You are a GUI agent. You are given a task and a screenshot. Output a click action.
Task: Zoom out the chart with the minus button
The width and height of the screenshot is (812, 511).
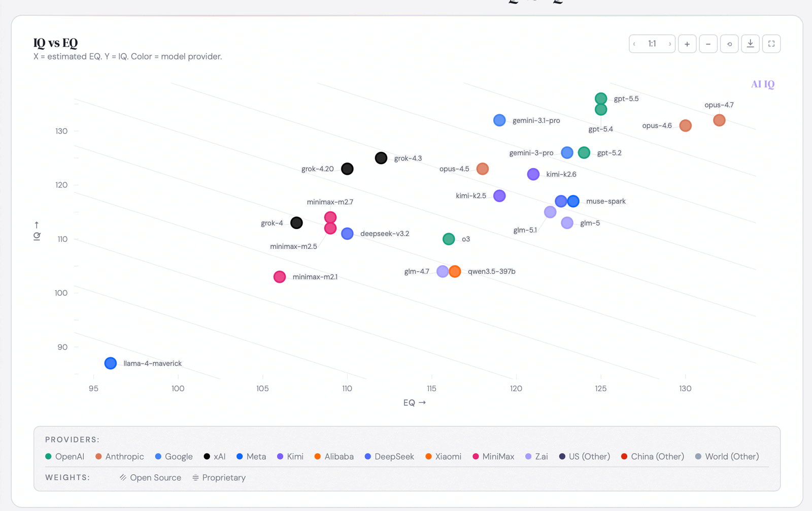tap(708, 44)
